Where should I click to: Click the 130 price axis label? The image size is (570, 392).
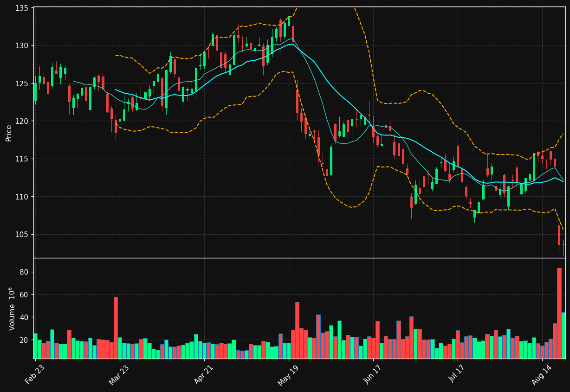22,45
